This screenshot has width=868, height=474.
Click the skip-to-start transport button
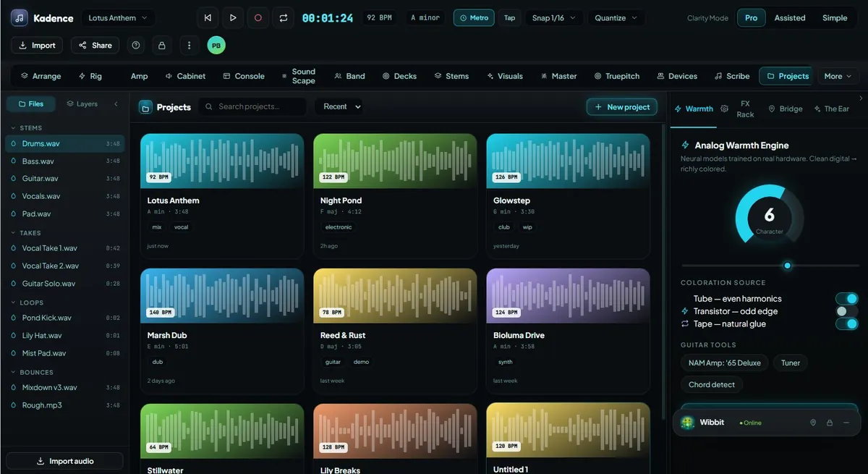[208, 17]
